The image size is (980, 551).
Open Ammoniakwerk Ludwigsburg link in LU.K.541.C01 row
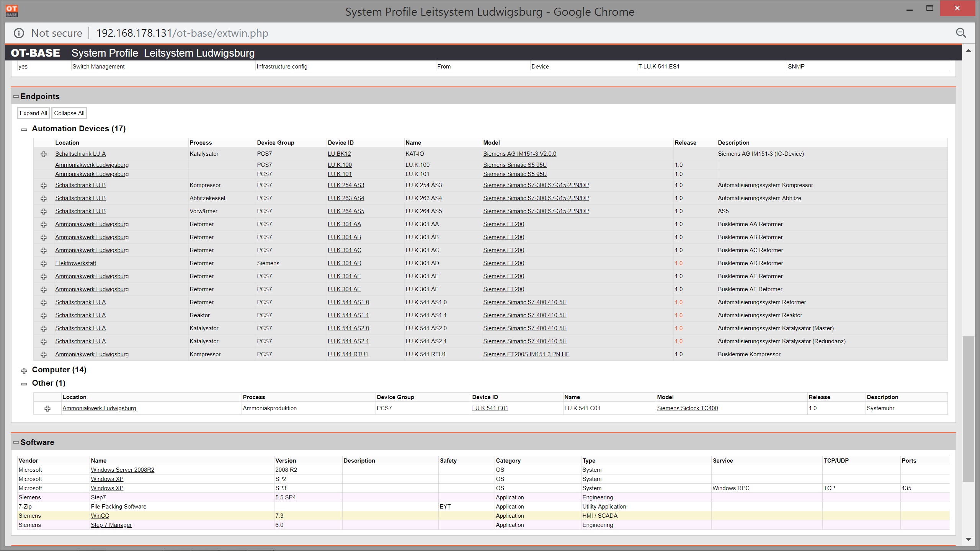click(x=99, y=408)
